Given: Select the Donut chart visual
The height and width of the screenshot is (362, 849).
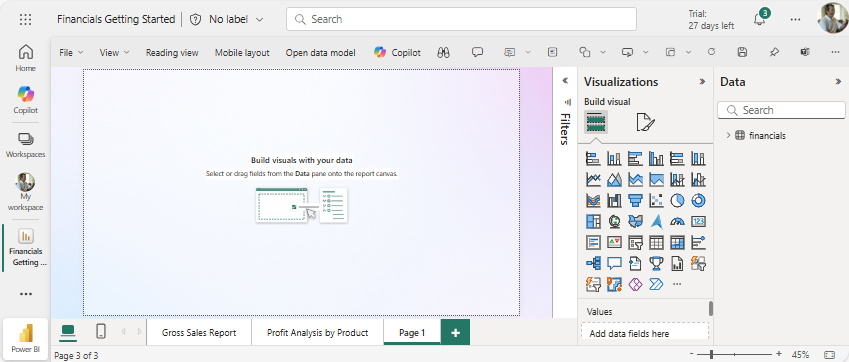Looking at the screenshot, I should point(698,201).
